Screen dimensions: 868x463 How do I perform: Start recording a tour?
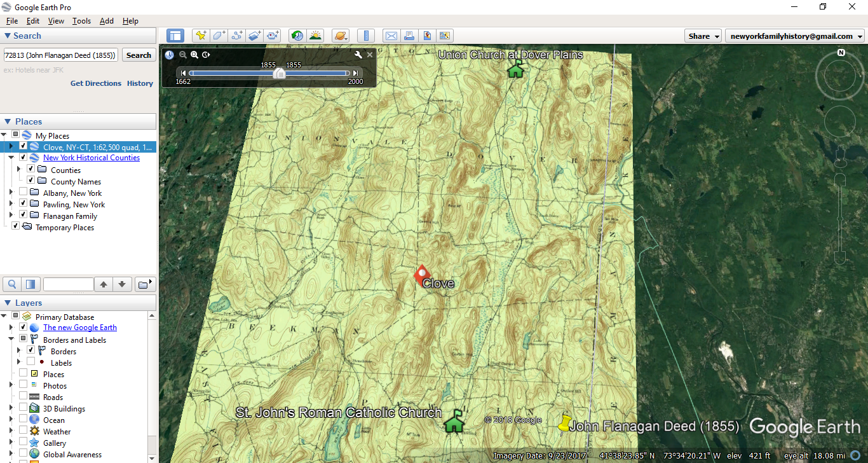click(x=272, y=36)
